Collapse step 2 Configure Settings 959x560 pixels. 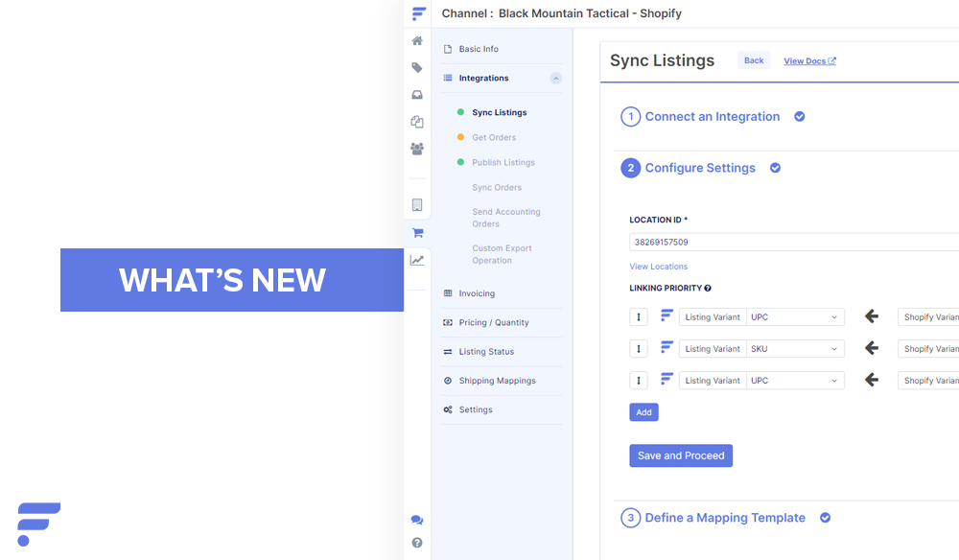pyautogui.click(x=700, y=168)
